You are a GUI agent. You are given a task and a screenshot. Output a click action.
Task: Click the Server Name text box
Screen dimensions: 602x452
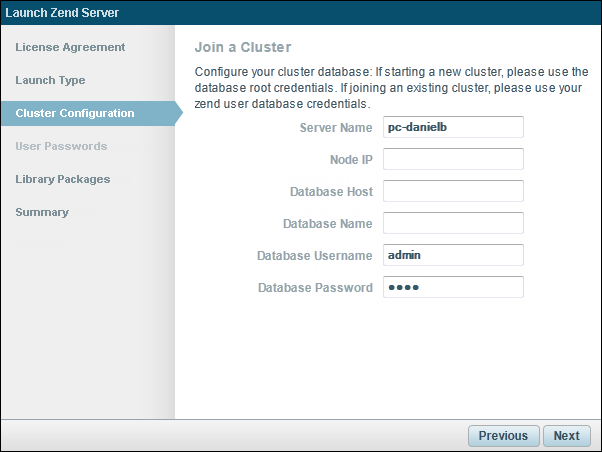(x=453, y=127)
